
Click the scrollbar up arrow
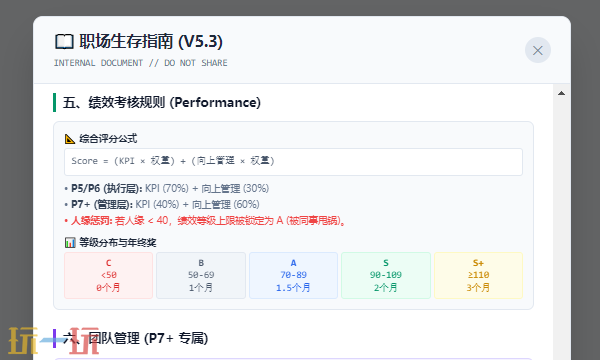click(x=561, y=93)
